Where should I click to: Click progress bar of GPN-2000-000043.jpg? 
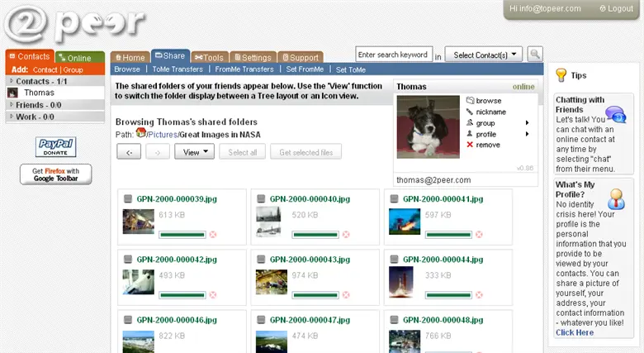(315, 295)
